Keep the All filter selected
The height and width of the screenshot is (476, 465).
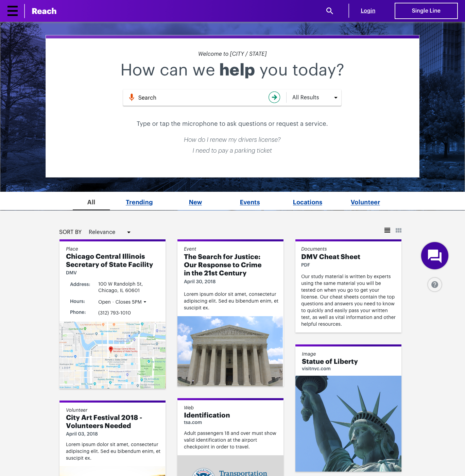pyautogui.click(x=91, y=202)
